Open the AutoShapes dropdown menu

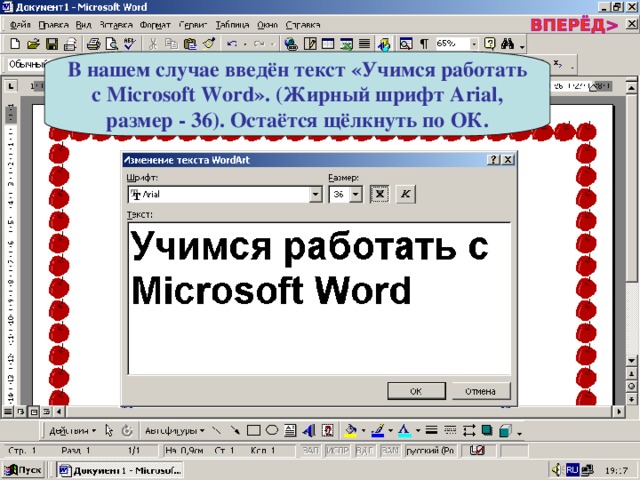(175, 431)
